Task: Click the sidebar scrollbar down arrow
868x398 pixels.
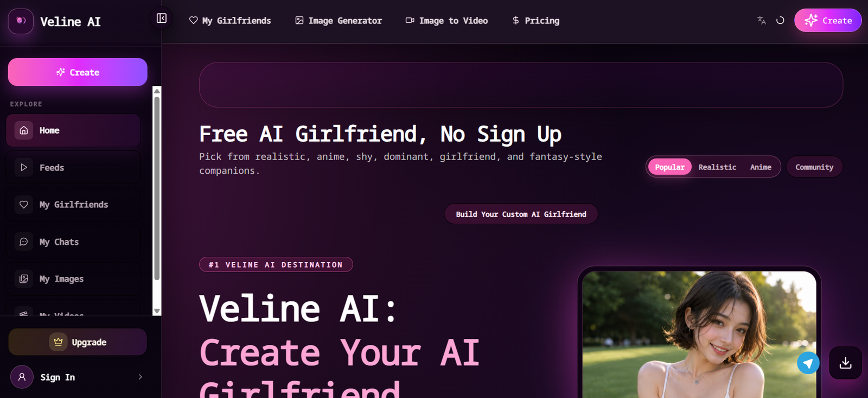Action: pyautogui.click(x=157, y=311)
